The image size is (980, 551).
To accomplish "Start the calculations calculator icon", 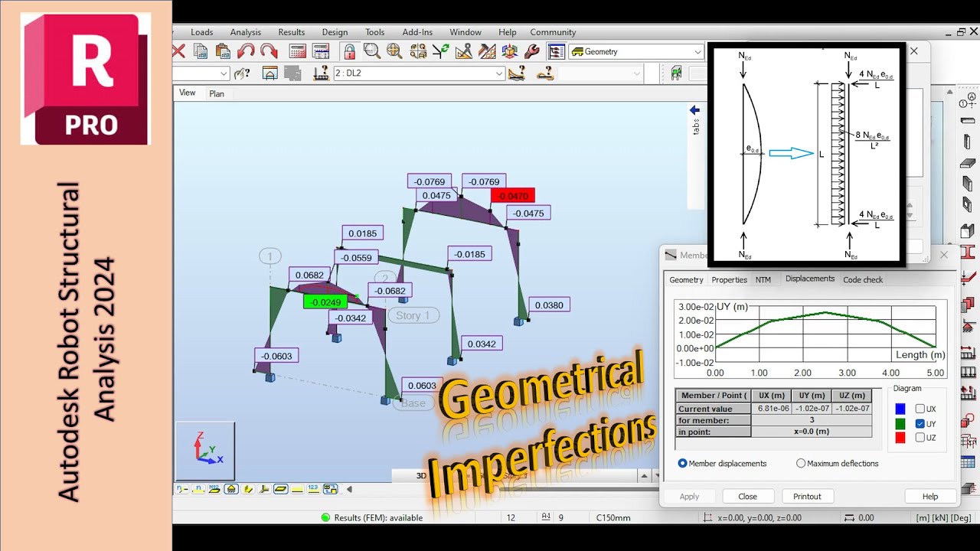I will pyautogui.click(x=298, y=51).
